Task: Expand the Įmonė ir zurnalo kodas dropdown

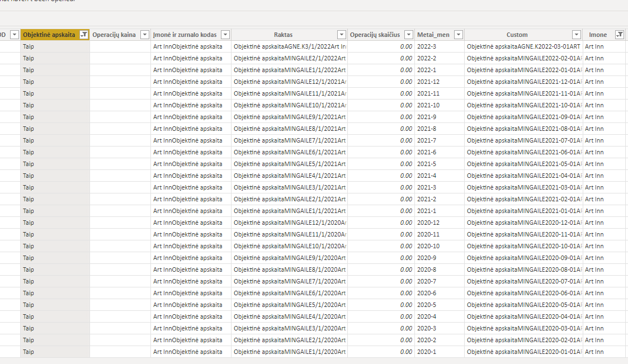Action: pyautogui.click(x=225, y=35)
